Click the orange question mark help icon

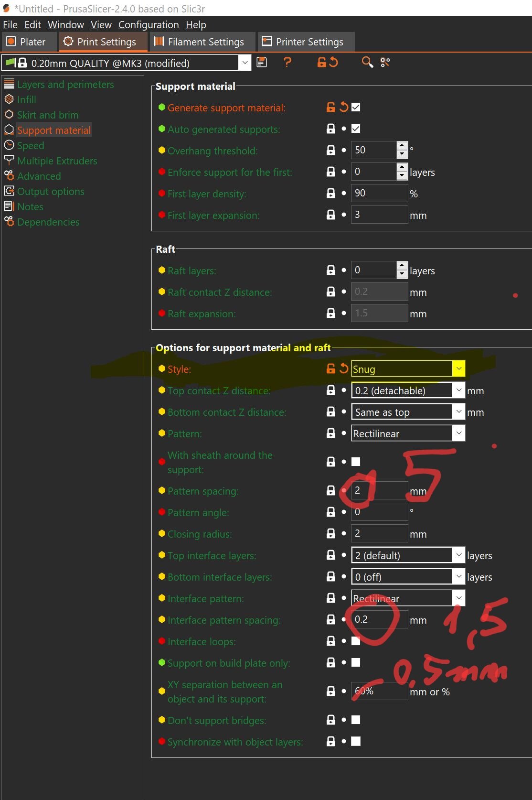pyautogui.click(x=287, y=62)
